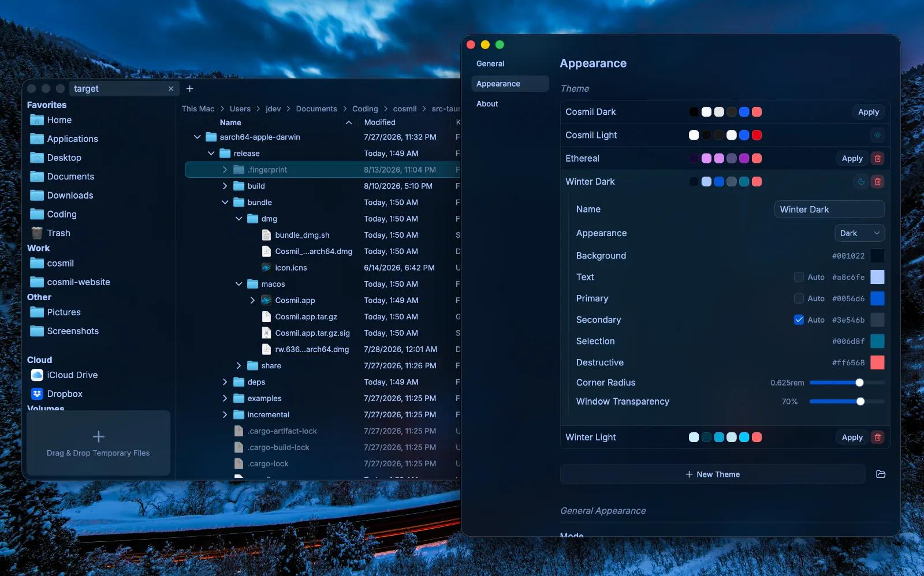The image size is (924, 576).
Task: Apply the Ethereal theme
Action: coord(852,158)
